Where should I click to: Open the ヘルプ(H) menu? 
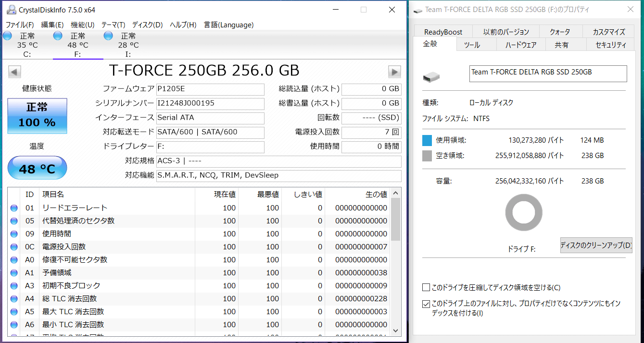coord(183,25)
